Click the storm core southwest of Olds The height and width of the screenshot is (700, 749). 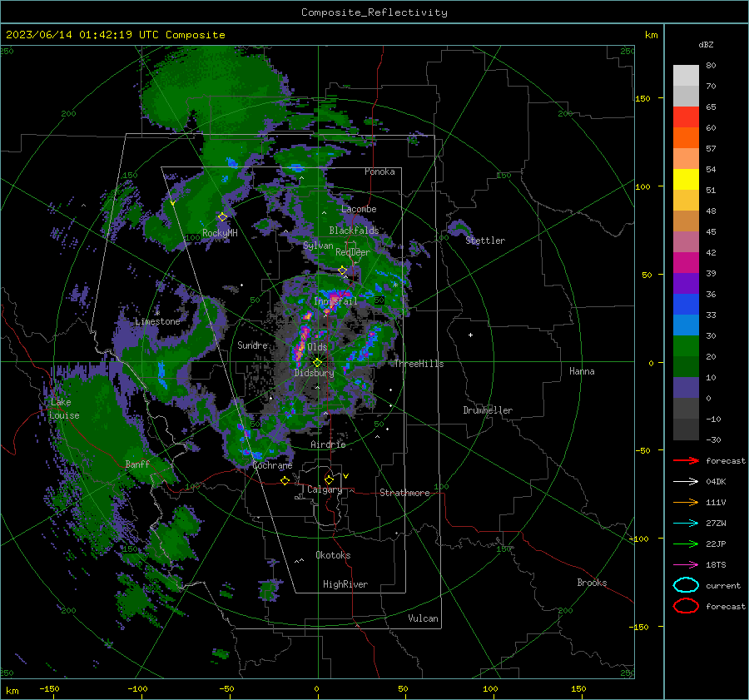pyautogui.click(x=301, y=347)
